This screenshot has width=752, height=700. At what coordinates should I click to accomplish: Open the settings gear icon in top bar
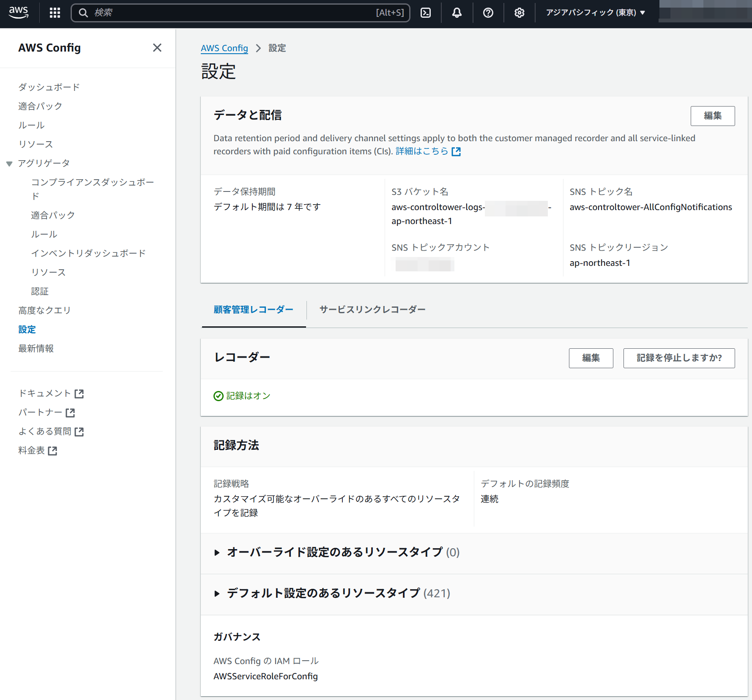click(x=520, y=13)
